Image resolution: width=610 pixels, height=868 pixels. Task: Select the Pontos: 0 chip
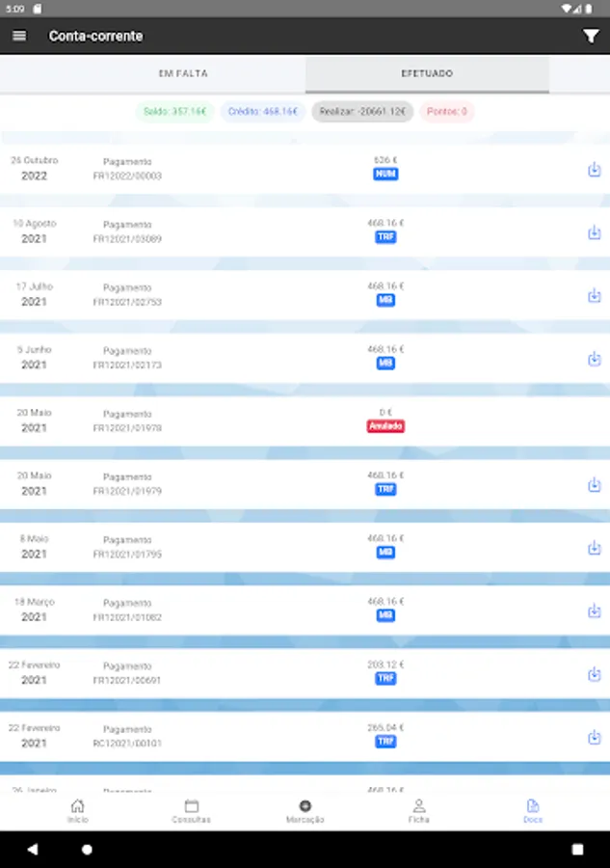447,111
